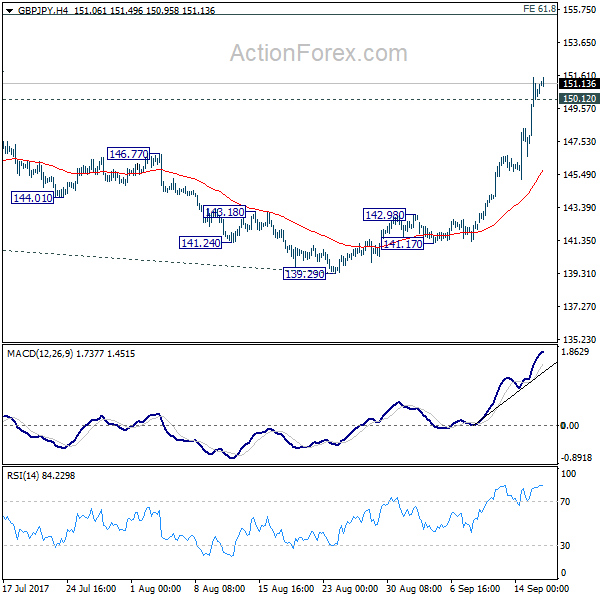Open the GBPJPY,H4 chart dropdown arrow
The height and width of the screenshot is (600, 600).
[x=10, y=11]
